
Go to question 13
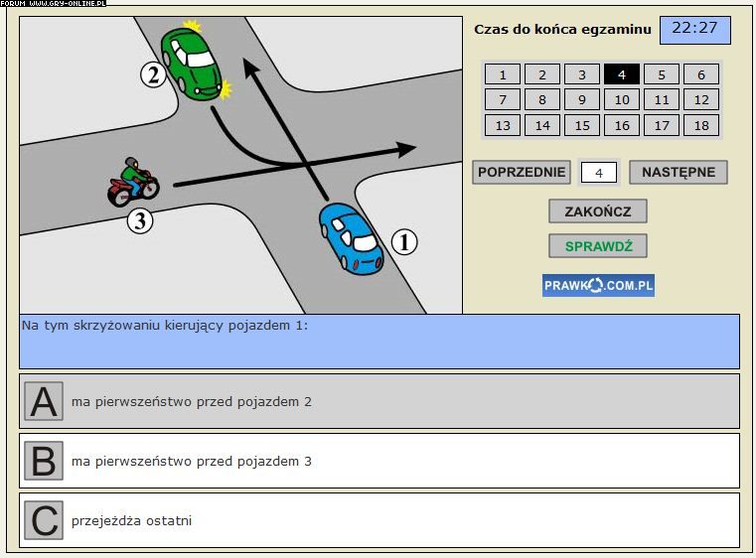tap(503, 125)
